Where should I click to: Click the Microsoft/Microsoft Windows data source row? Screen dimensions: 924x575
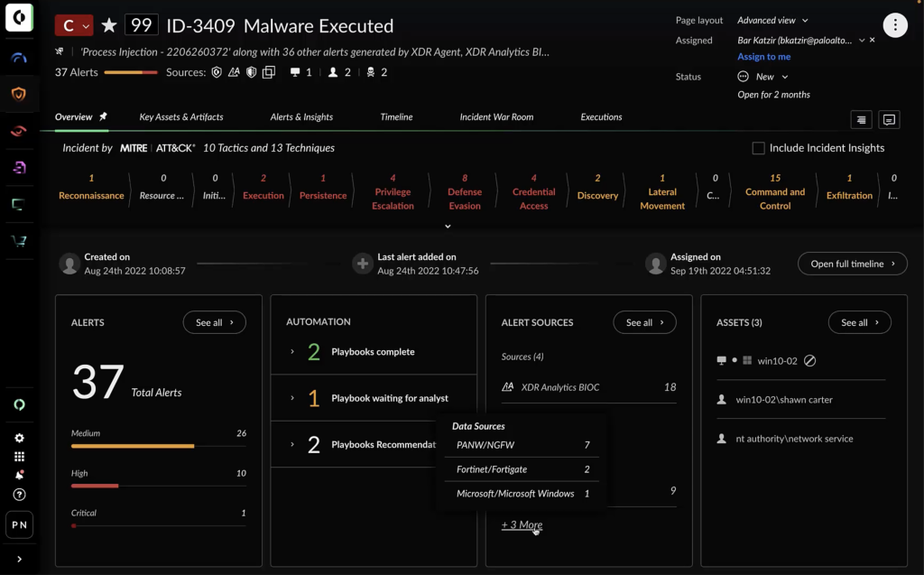522,494
